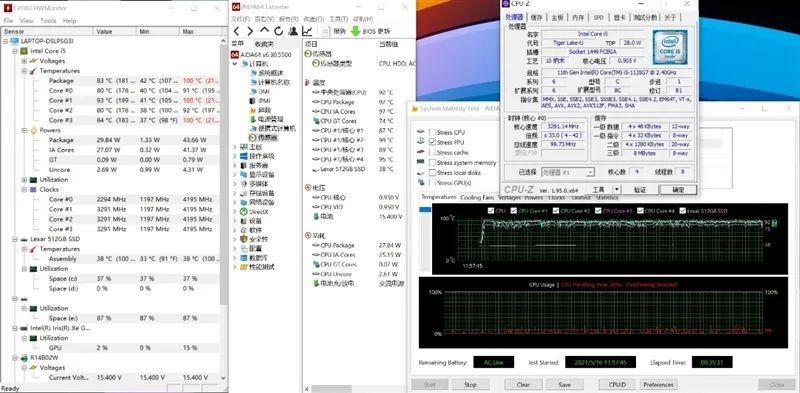
Task: Untick CPU Core #1 in the graph legend
Action: 513,210
